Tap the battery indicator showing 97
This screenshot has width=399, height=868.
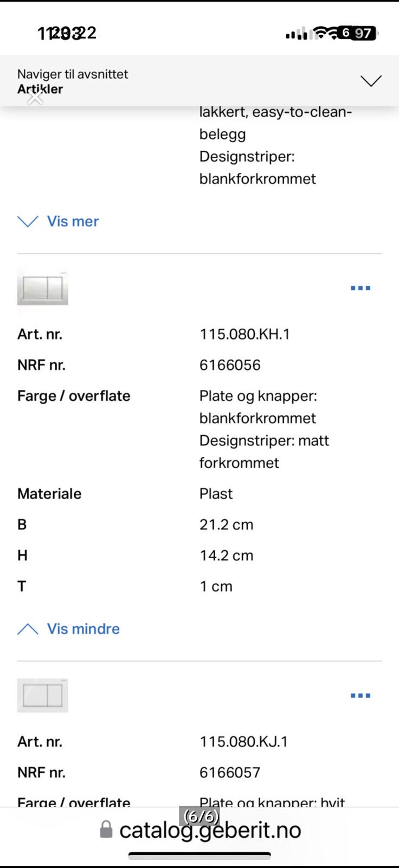click(358, 33)
